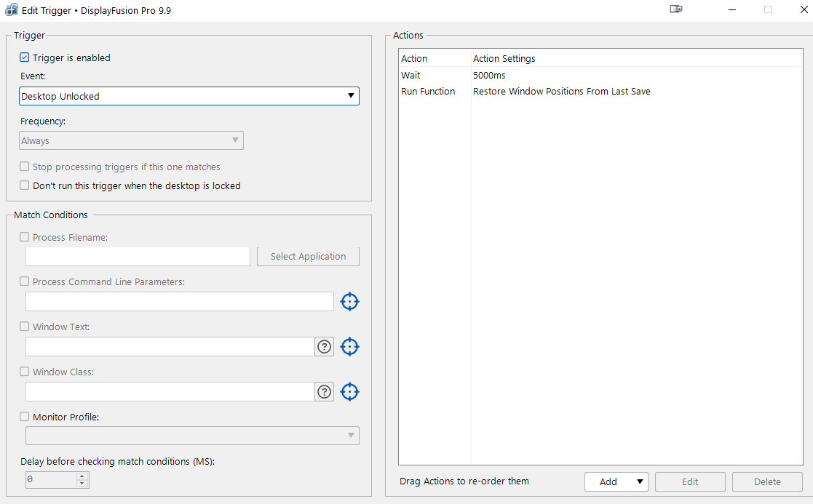Uncheck the Trigger is enabled checkbox

25,57
